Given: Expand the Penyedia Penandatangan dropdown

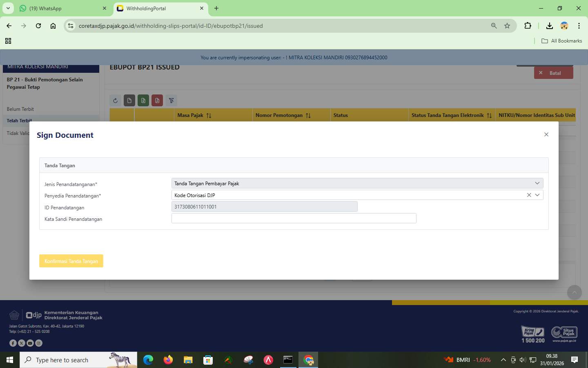Looking at the screenshot, I should click(537, 195).
